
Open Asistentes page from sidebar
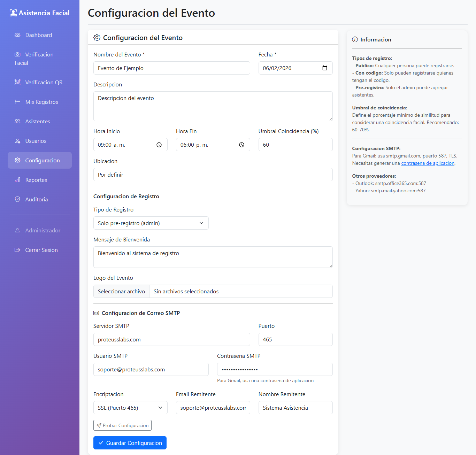tap(37, 122)
